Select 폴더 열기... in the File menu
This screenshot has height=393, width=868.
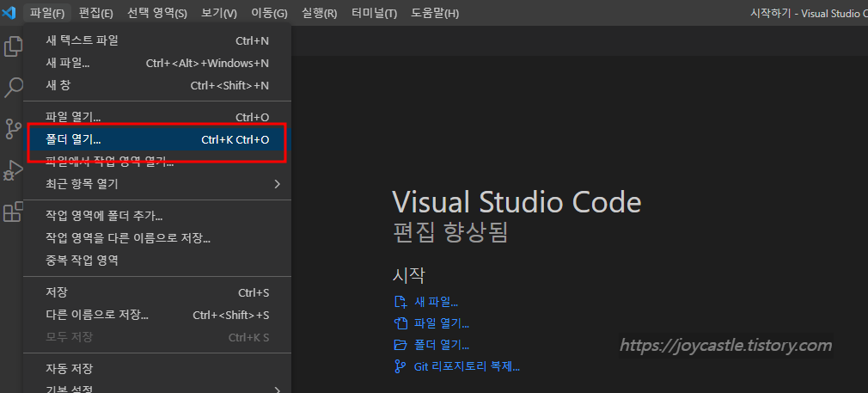(157, 139)
